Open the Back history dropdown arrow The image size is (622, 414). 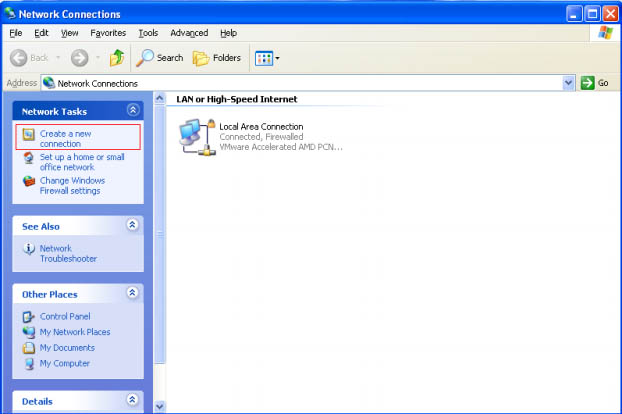[x=58, y=58]
